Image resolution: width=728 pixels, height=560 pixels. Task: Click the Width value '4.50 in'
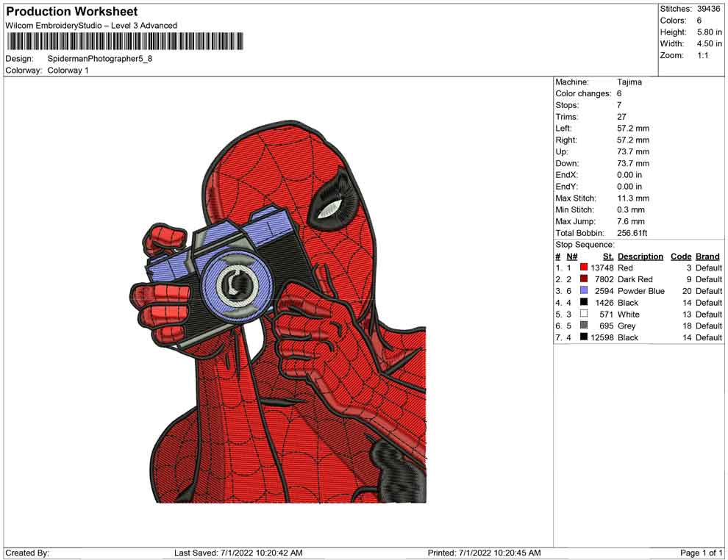pyautogui.click(x=709, y=43)
